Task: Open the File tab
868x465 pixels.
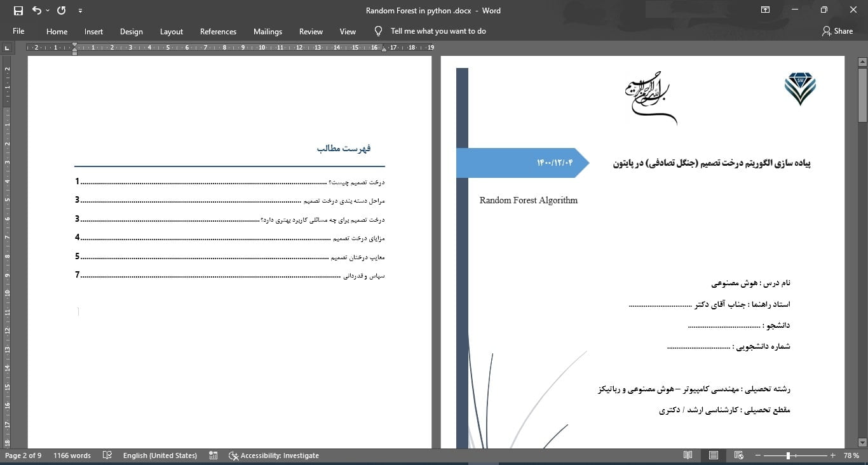Action: pos(18,31)
